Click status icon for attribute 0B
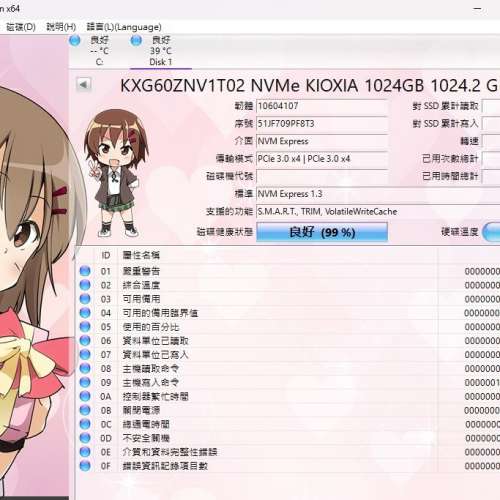This screenshot has height=500, width=500. click(x=85, y=410)
